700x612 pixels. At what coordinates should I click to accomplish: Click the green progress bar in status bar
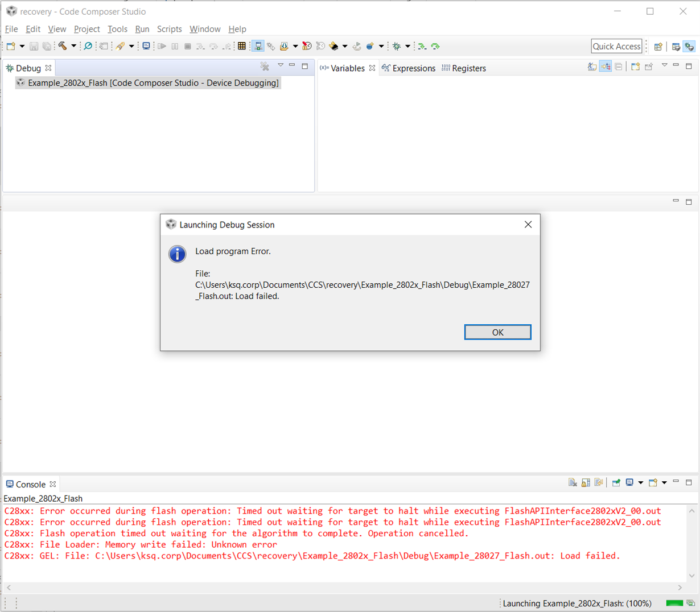point(674,603)
